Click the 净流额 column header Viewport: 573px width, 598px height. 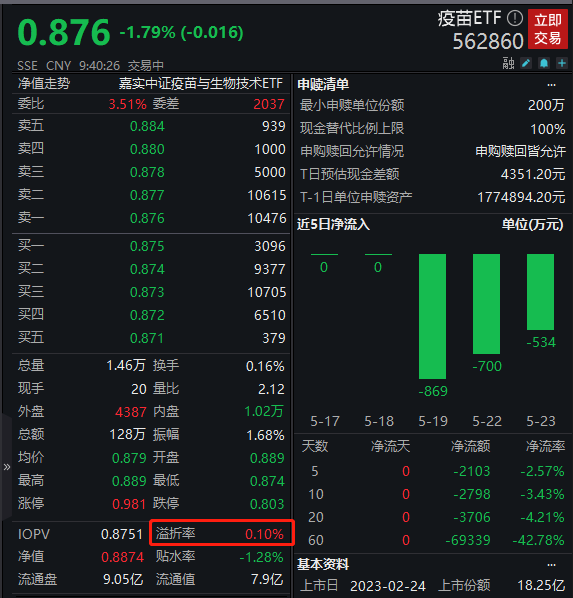click(x=471, y=446)
